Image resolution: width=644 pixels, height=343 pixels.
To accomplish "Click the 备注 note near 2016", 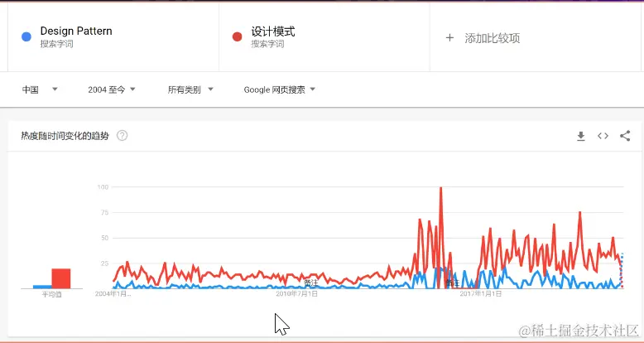I will point(453,283).
